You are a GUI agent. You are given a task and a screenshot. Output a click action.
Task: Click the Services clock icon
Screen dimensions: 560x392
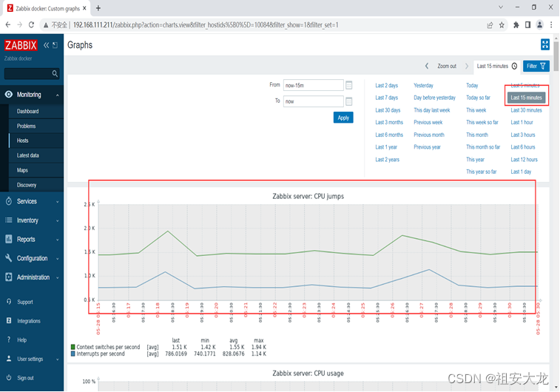(9, 201)
